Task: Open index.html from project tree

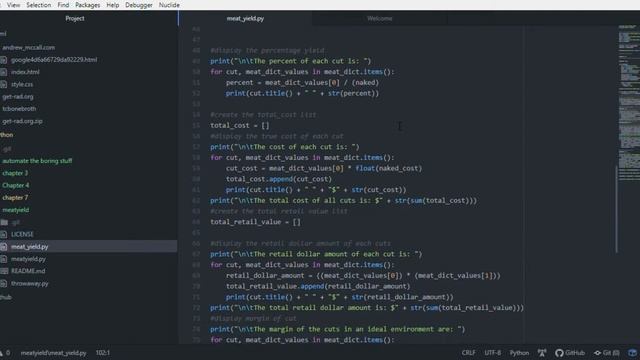Action: 25,72
